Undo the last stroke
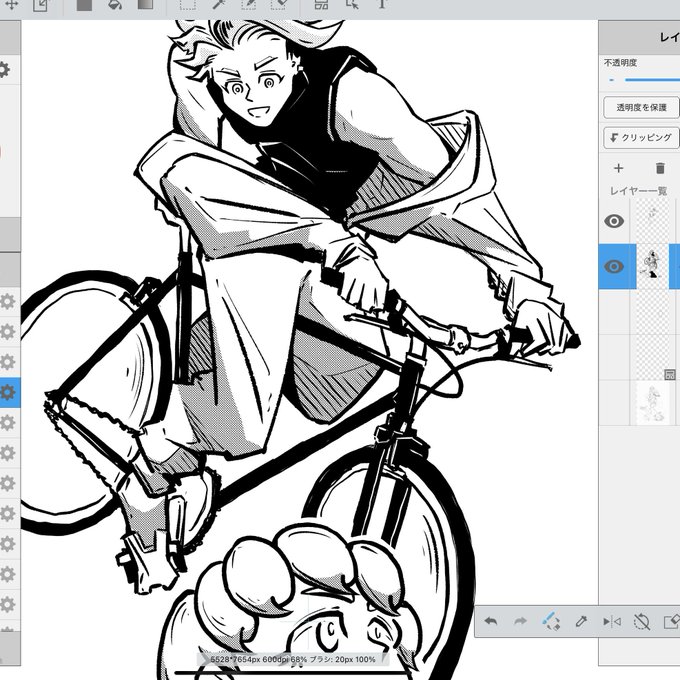680x680 pixels. (490, 621)
